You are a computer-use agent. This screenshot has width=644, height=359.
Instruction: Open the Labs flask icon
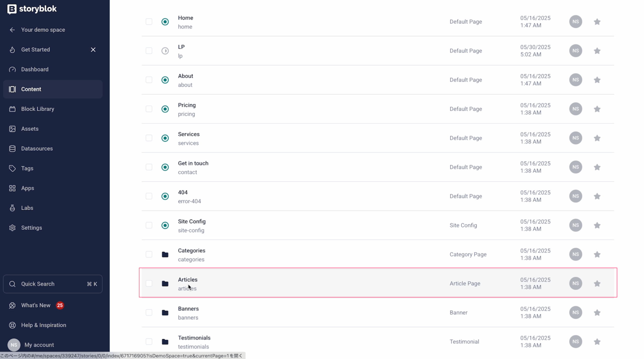12,208
